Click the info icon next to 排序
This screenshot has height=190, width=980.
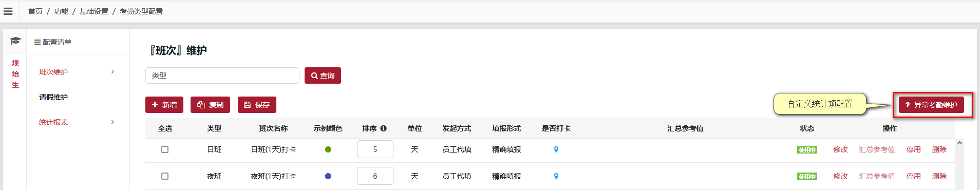pos(384,128)
